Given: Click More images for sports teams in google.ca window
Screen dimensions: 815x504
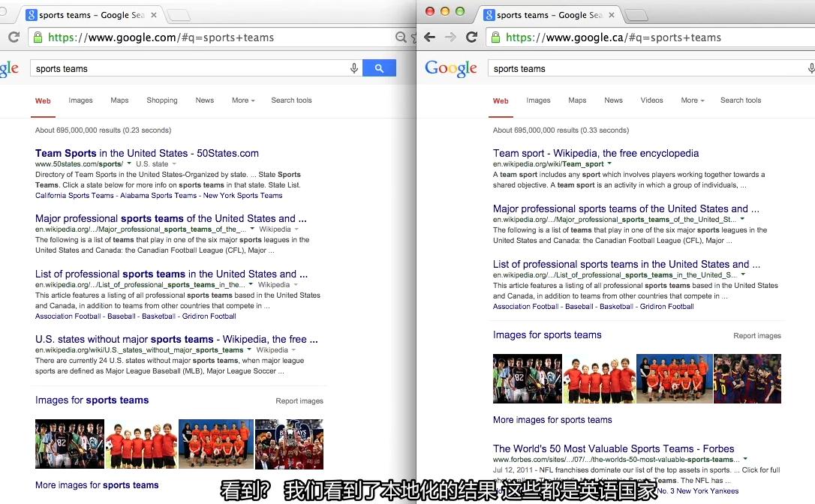Looking at the screenshot, I should point(552,420).
